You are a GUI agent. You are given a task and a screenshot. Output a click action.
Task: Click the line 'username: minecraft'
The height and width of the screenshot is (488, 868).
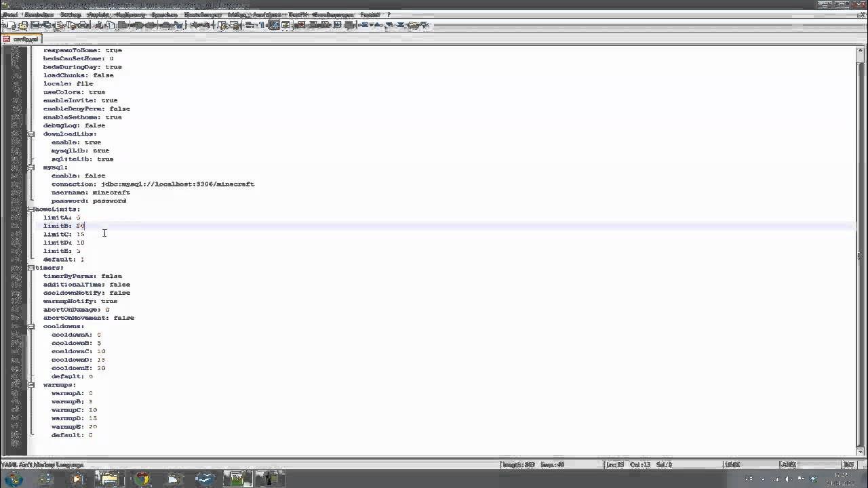pos(91,192)
